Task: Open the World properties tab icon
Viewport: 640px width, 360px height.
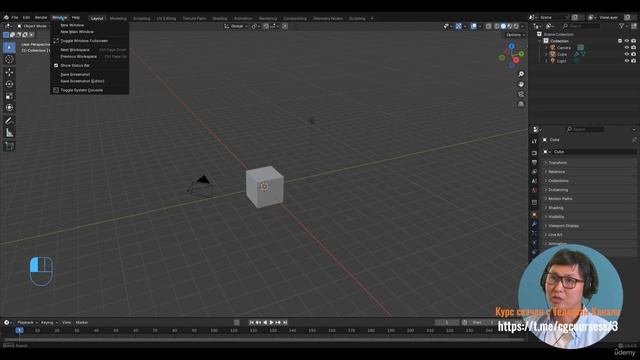Action: pos(534,191)
